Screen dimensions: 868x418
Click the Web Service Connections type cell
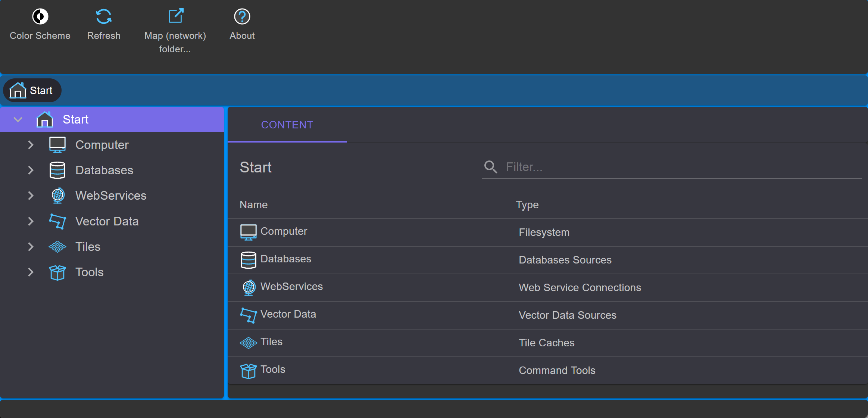pos(580,288)
